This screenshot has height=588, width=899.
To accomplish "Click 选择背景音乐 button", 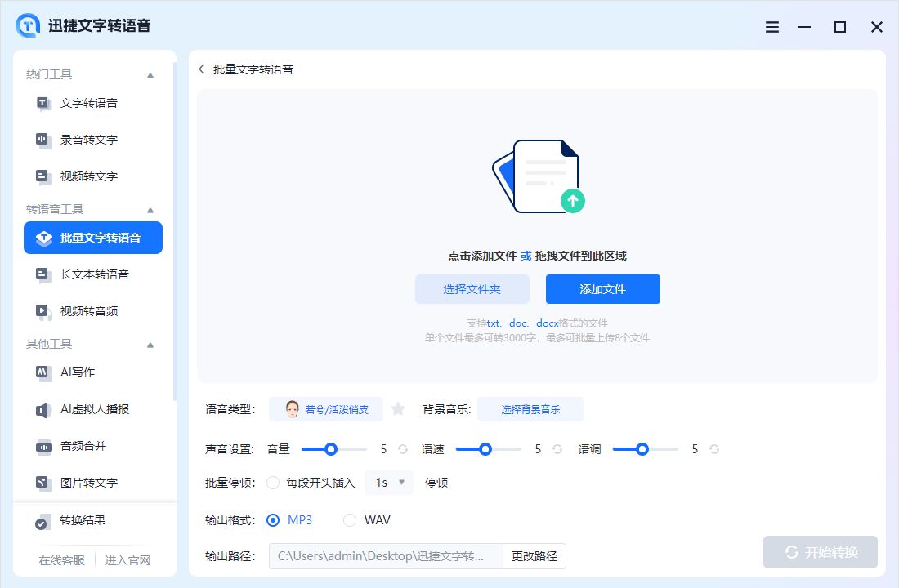I will [530, 409].
